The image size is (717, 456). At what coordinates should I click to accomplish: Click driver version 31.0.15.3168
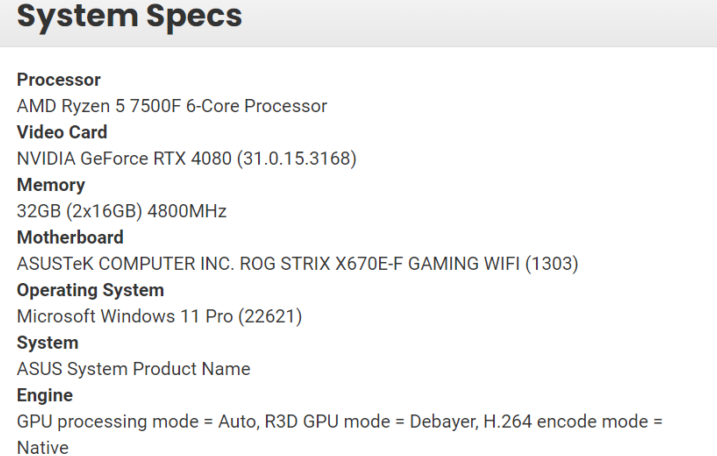coord(296,159)
